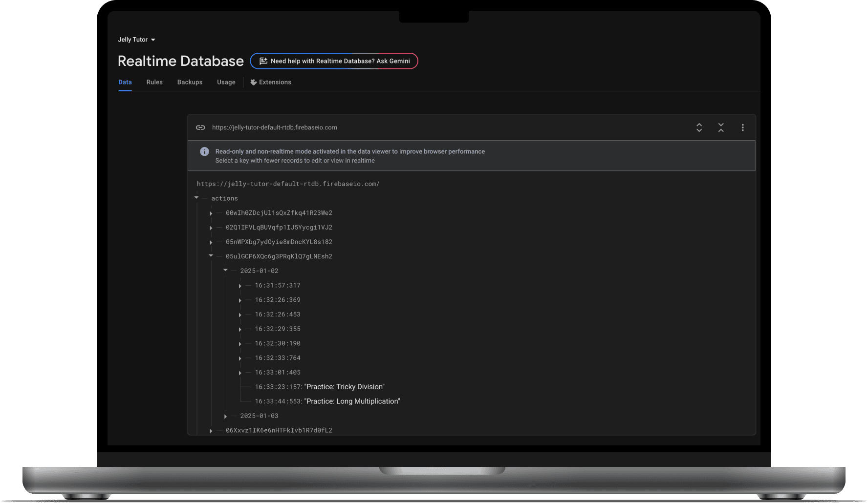Click the jelly-tutor database URL in header
Screen dimensions: 868x503
[x=275, y=127]
